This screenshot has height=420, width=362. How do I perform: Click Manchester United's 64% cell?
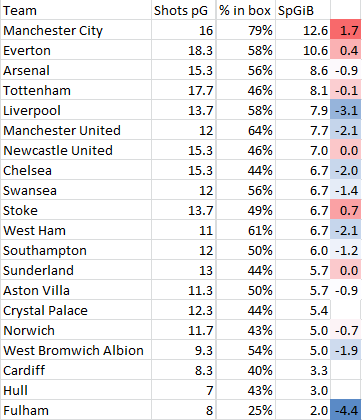pyautogui.click(x=245, y=130)
